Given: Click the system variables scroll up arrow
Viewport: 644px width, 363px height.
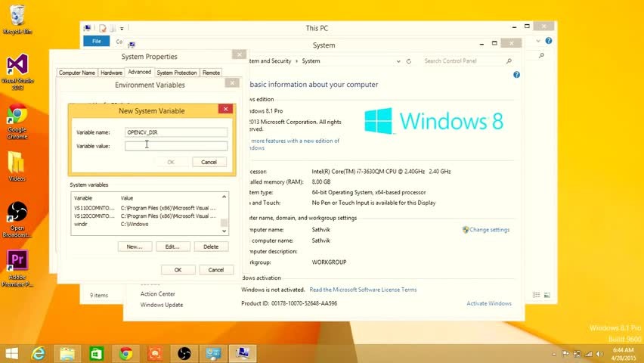Looking at the screenshot, I should [x=224, y=197].
